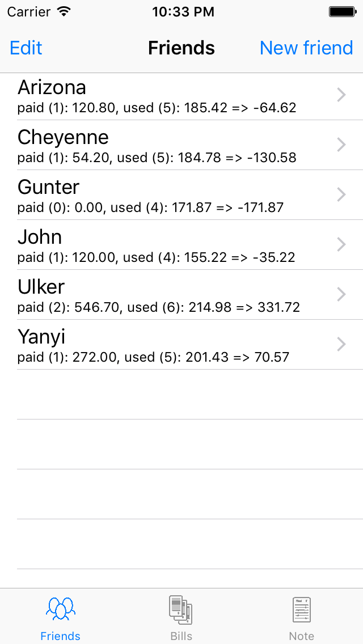
Task: Expand Arizona's disclosure chevron
Action: point(341,95)
